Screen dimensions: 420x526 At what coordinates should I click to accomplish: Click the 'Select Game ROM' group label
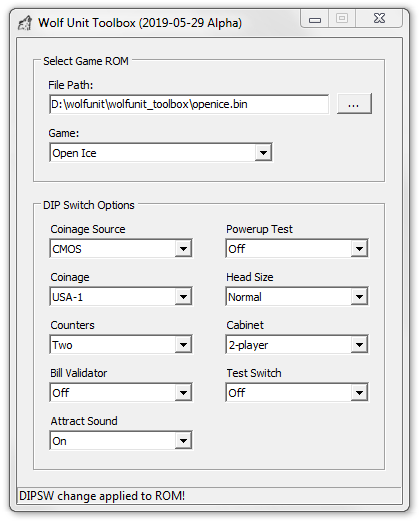(x=86, y=61)
